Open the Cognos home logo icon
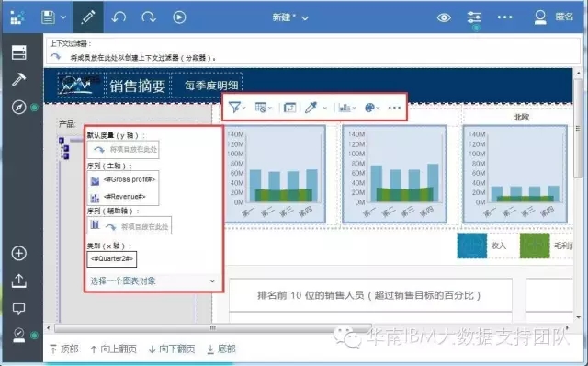588x366 pixels. click(17, 17)
